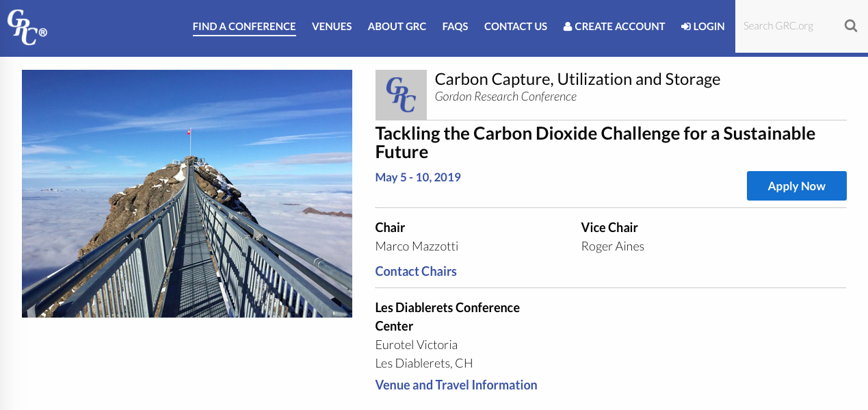Click the May 5 - 10, 2019 date

click(418, 177)
